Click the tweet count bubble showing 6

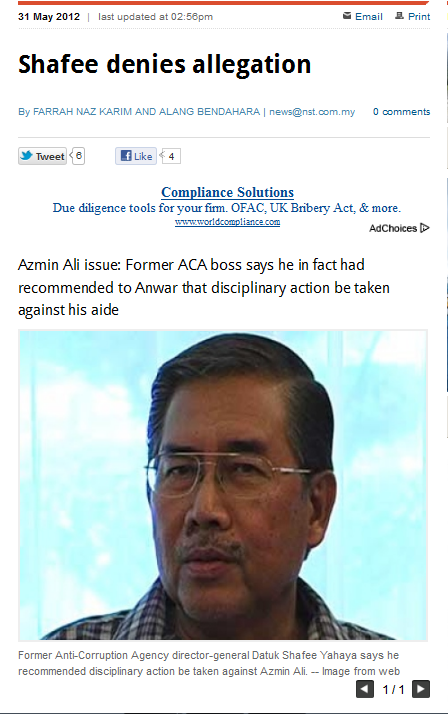[78, 156]
